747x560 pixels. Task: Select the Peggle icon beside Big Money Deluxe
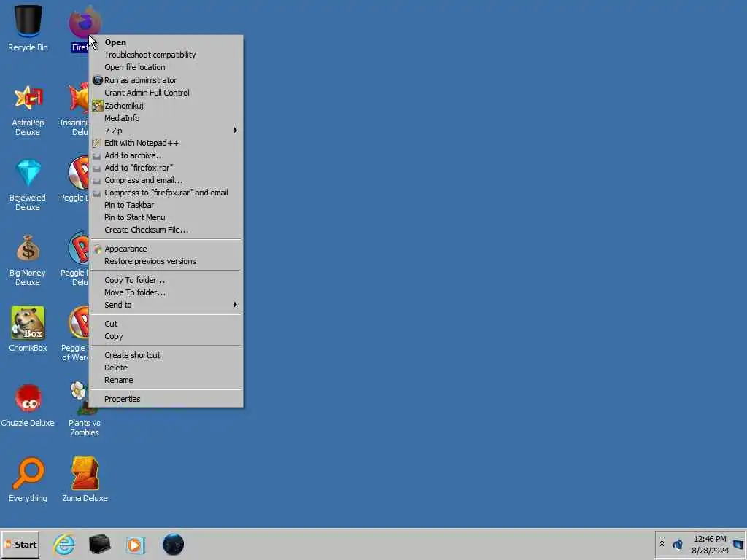click(x=79, y=248)
